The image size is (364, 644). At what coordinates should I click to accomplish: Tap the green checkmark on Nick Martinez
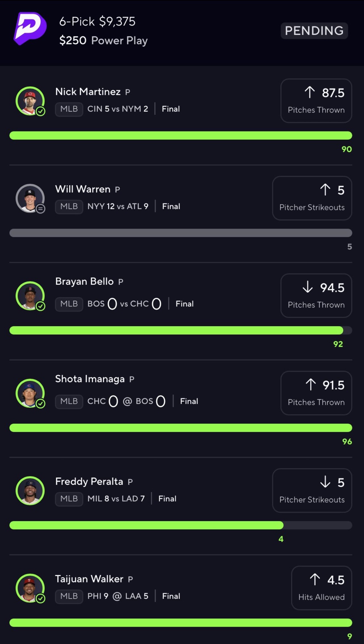click(41, 111)
